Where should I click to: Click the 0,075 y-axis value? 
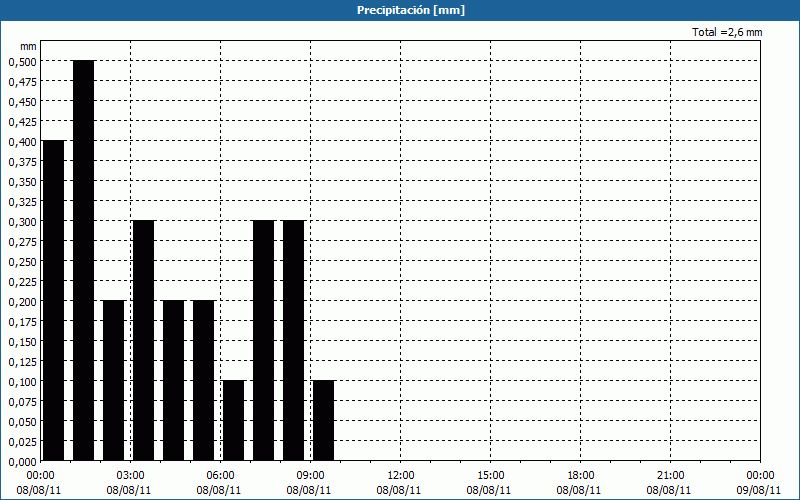click(x=23, y=402)
